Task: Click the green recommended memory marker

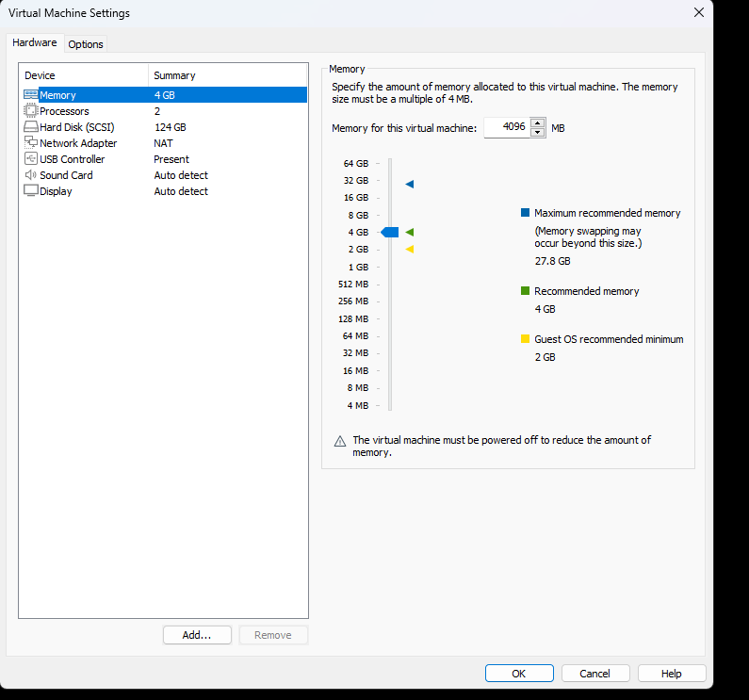Action: pos(410,232)
